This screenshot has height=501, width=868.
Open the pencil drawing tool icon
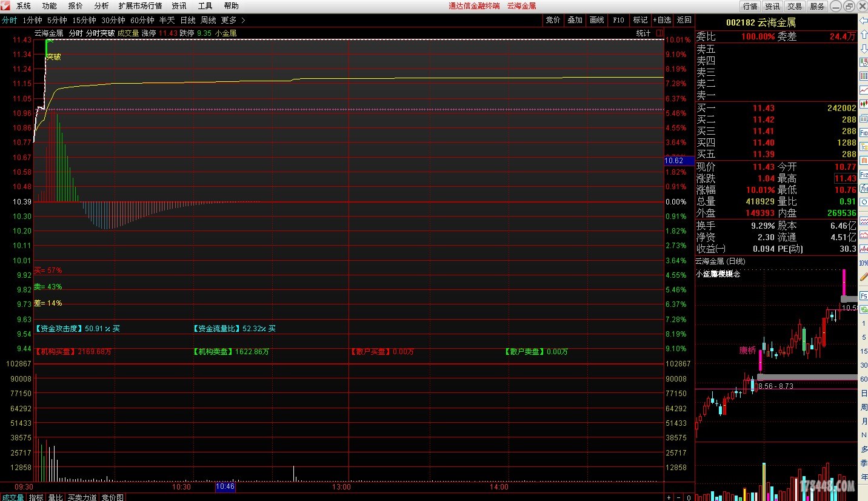click(863, 277)
